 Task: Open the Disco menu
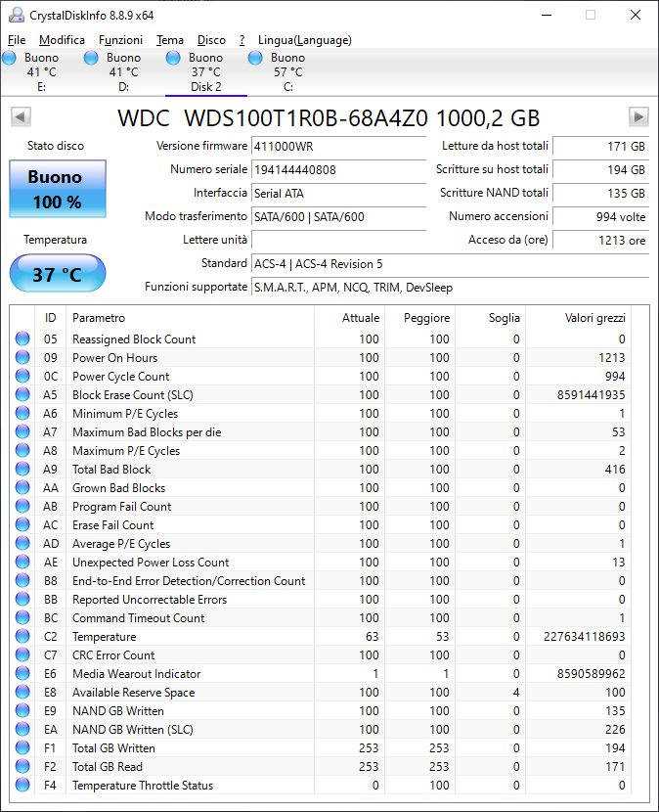tap(211, 40)
